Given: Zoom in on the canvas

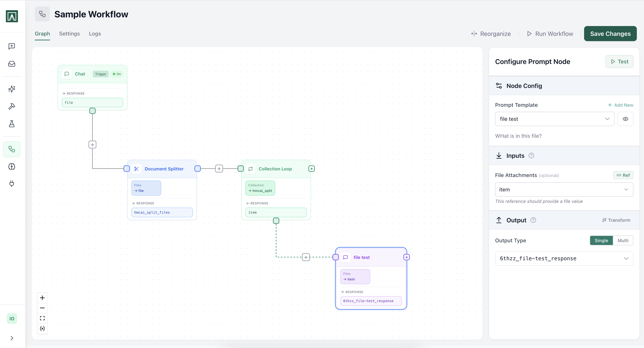Looking at the screenshot, I should [42, 298].
